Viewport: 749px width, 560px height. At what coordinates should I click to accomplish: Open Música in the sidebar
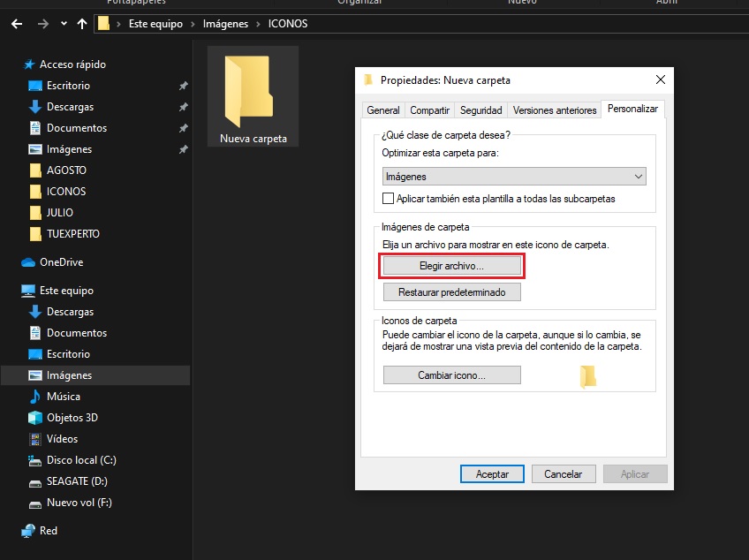coord(63,397)
